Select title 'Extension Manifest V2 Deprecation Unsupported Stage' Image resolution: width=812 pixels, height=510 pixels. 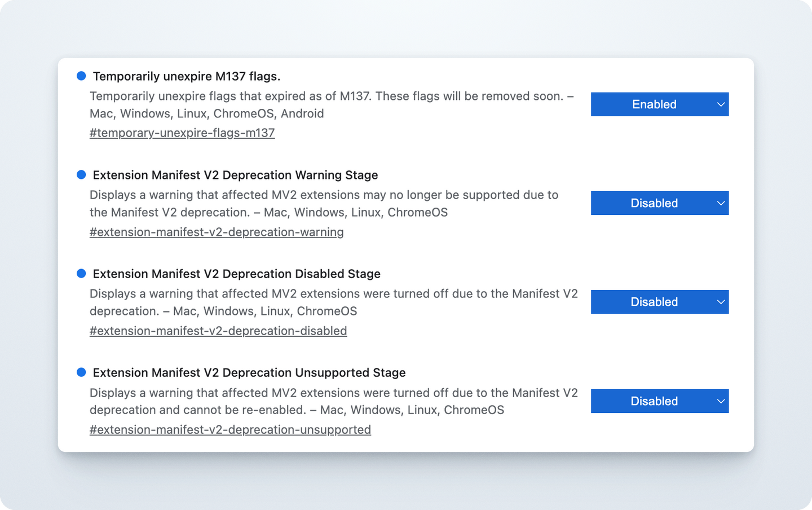pyautogui.click(x=249, y=372)
